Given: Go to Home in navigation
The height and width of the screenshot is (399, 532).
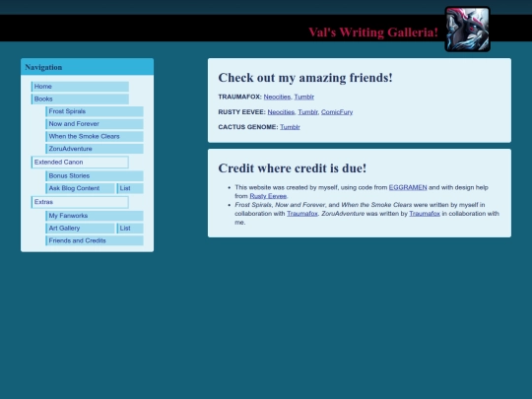Looking at the screenshot, I should point(80,87).
